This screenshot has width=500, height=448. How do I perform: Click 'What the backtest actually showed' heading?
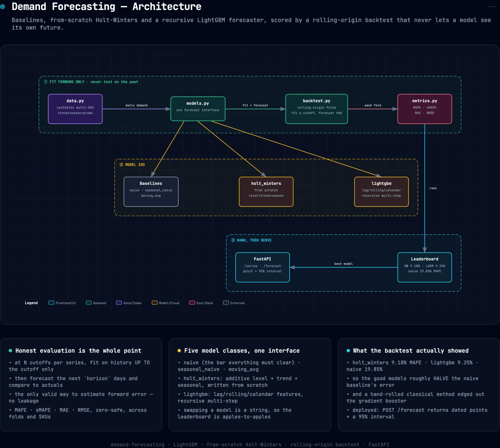[x=411, y=351]
